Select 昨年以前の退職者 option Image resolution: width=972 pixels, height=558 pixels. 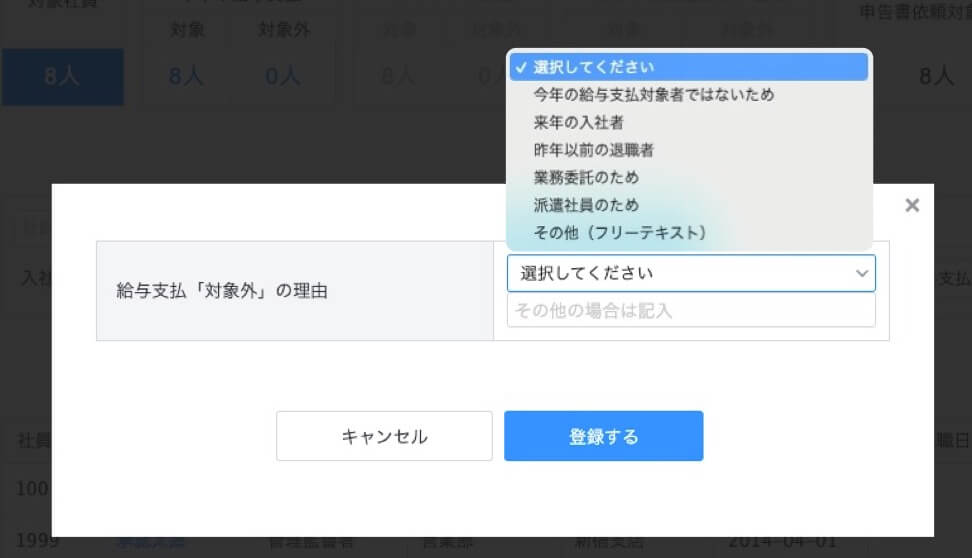[x=594, y=150]
